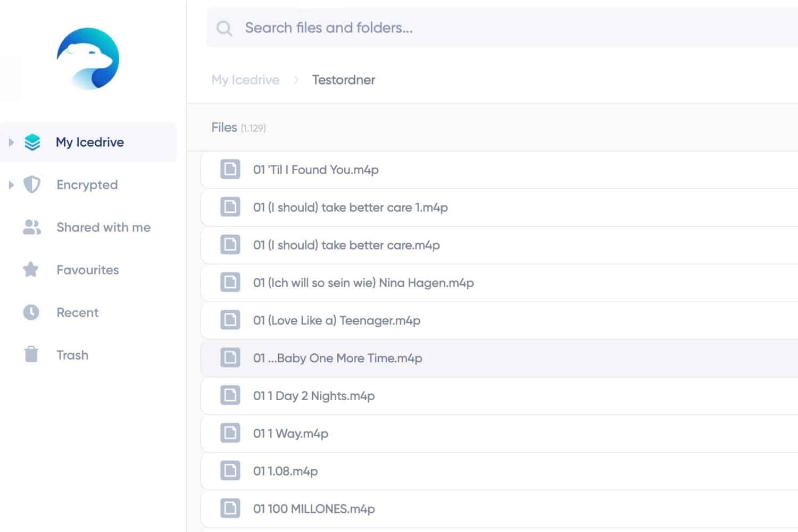Click file icon of 01 1.08.m4p
This screenshot has height=532, width=798.
[230, 471]
